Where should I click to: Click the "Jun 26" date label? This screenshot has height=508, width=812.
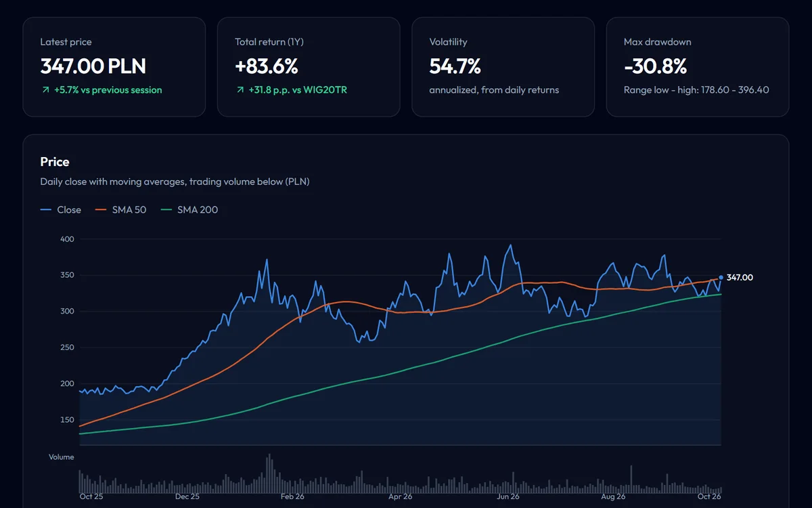pyautogui.click(x=507, y=496)
